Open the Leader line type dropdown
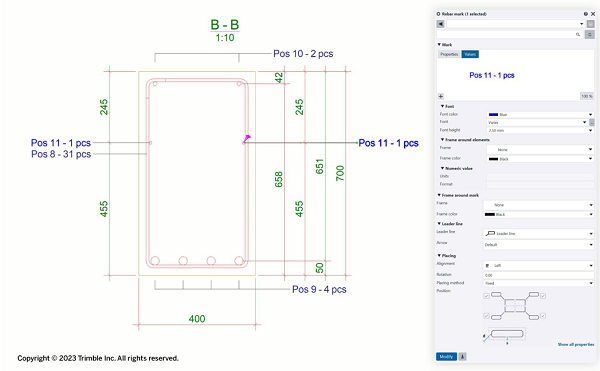The height and width of the screenshot is (371, 600). [x=538, y=233]
